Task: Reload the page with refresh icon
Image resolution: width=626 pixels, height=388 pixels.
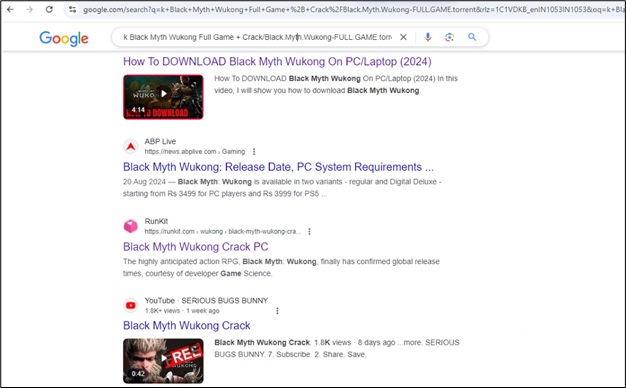Action: (49, 9)
